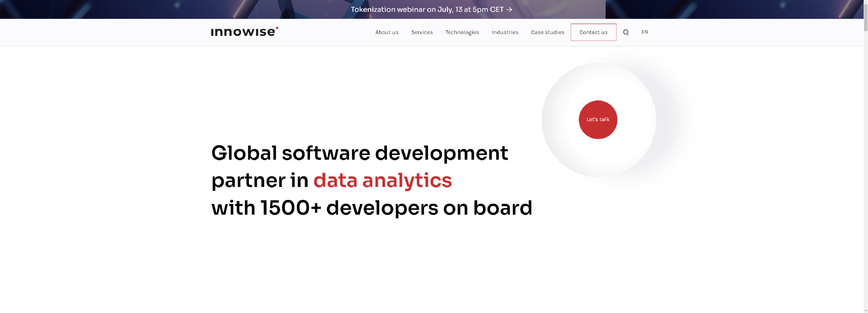Screen dimensions: 868x313
Task: Open the Industries menu
Action: [x=505, y=32]
